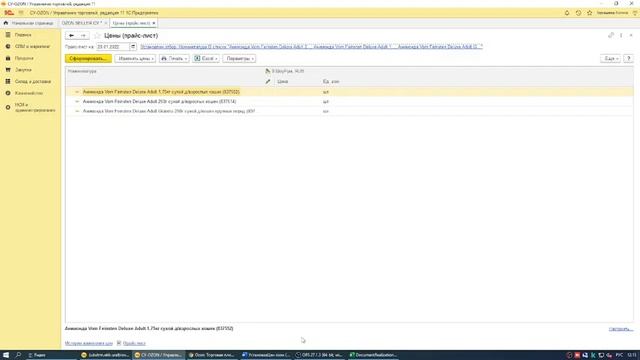Click the yellow Сформировать button

(88, 59)
